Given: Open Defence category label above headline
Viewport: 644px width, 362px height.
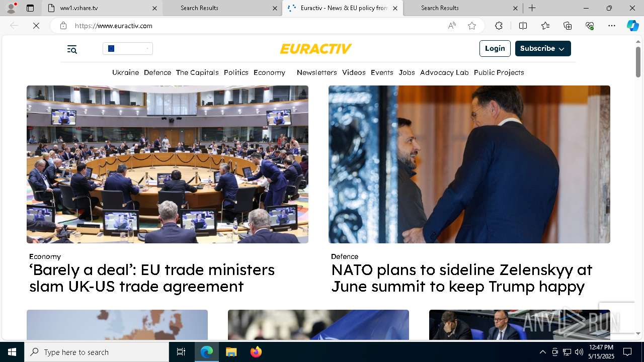Looking at the screenshot, I should pyautogui.click(x=345, y=256).
